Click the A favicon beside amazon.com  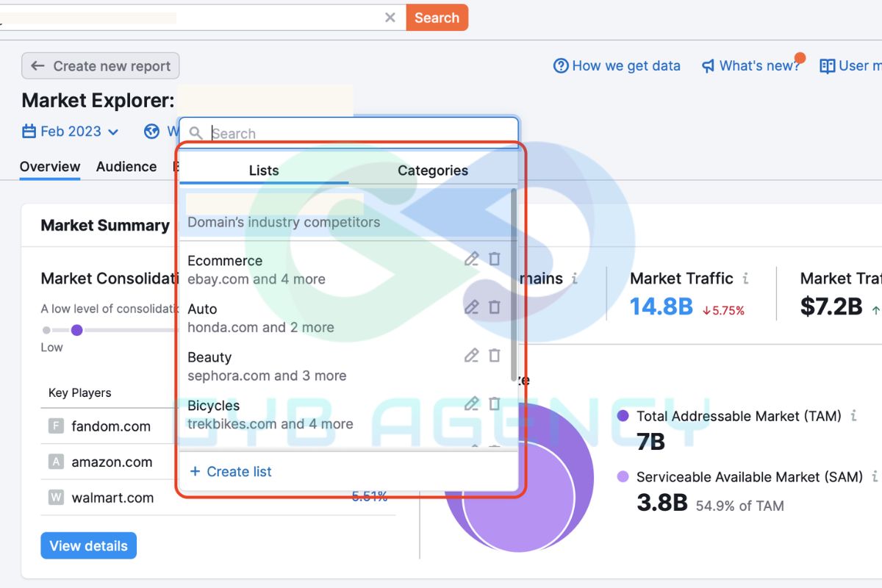click(x=56, y=462)
